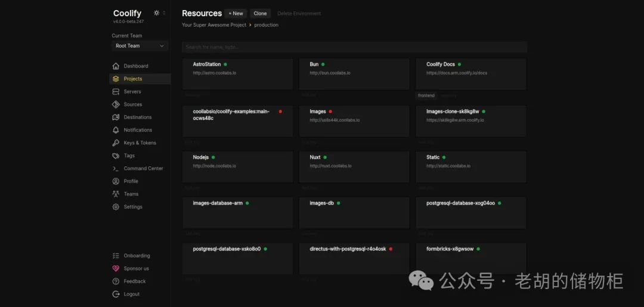Click the Sources git icon

(116, 104)
